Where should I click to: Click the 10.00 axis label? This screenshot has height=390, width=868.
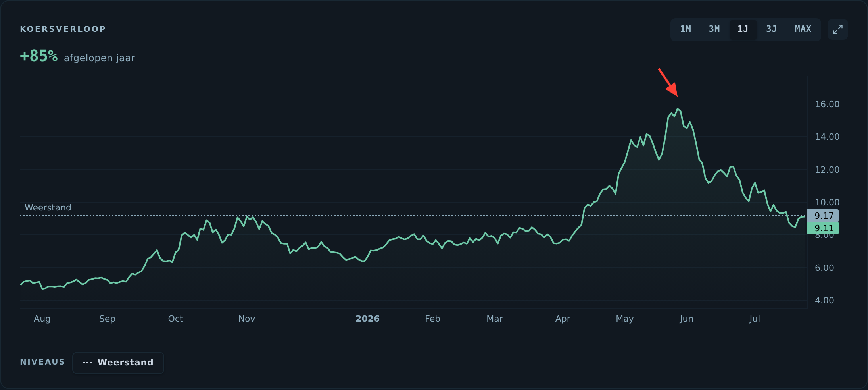click(x=827, y=202)
